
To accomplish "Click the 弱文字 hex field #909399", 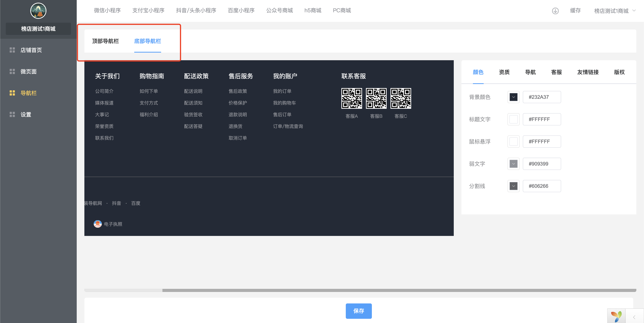I will tap(542, 164).
